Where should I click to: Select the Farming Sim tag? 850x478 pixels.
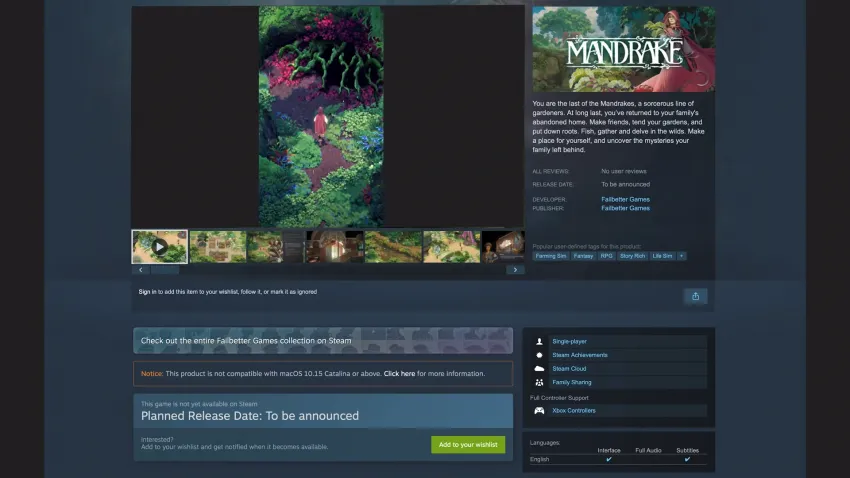(x=551, y=256)
